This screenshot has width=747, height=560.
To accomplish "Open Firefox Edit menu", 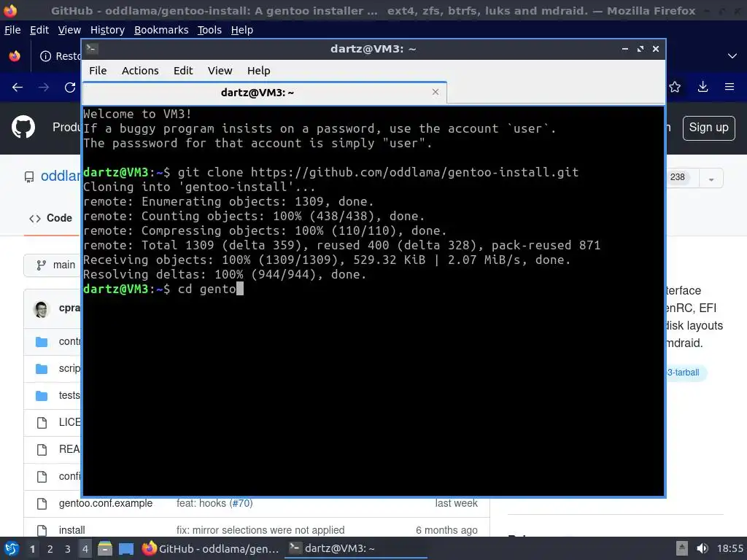I will coord(39,30).
